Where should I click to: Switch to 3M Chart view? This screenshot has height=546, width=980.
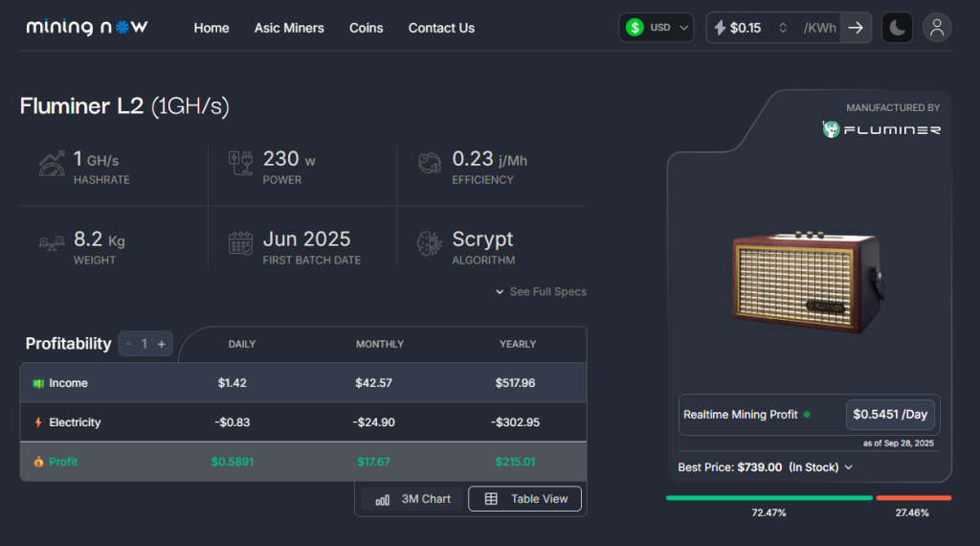[413, 499]
